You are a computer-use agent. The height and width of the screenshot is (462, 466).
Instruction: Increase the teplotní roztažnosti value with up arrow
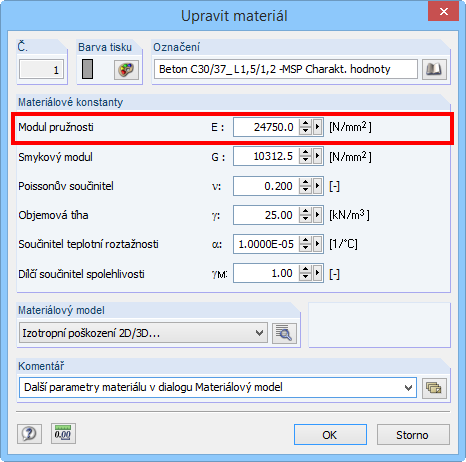[305, 240]
